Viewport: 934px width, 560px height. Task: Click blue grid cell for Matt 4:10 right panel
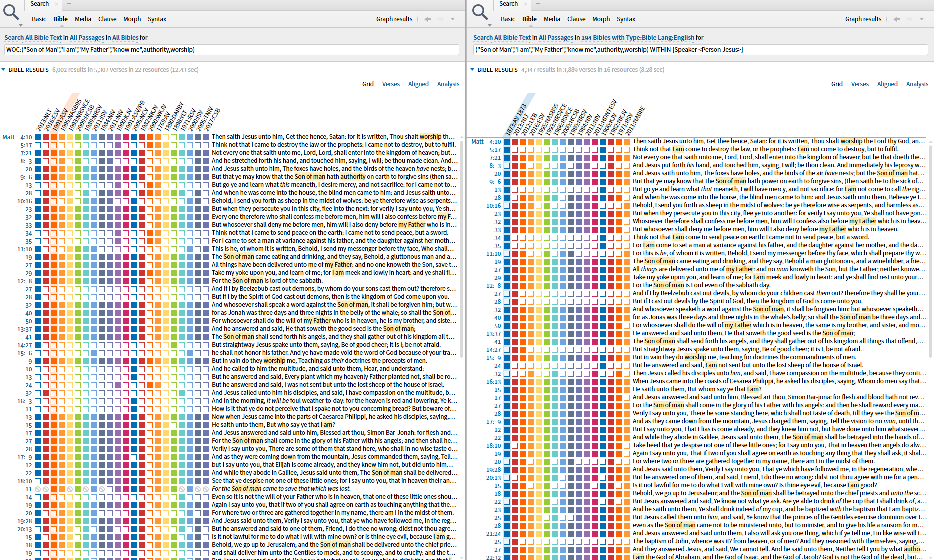pyautogui.click(x=507, y=141)
